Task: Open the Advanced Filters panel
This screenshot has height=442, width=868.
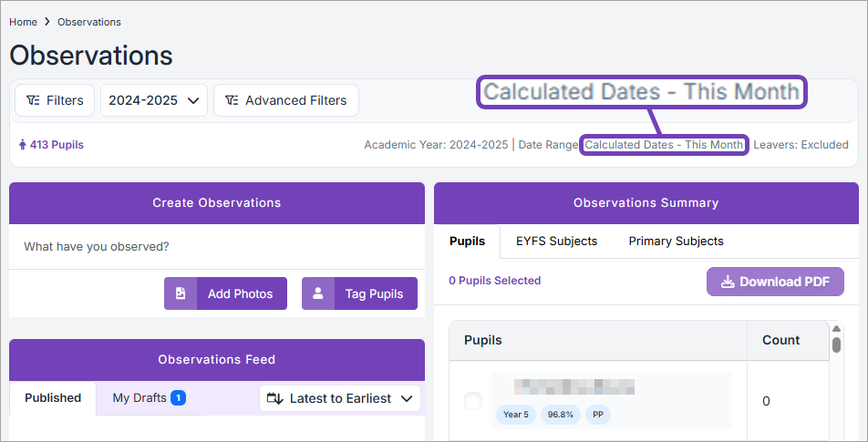Action: (x=285, y=100)
